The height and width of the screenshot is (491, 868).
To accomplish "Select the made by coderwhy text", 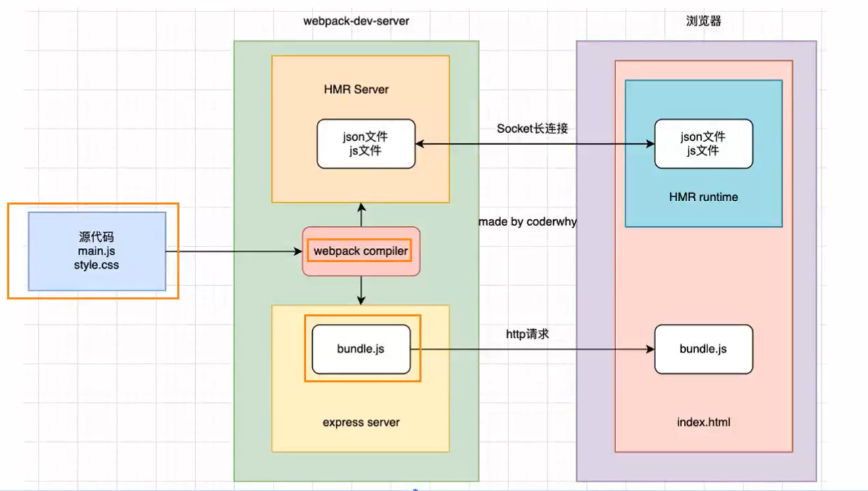I will click(527, 221).
